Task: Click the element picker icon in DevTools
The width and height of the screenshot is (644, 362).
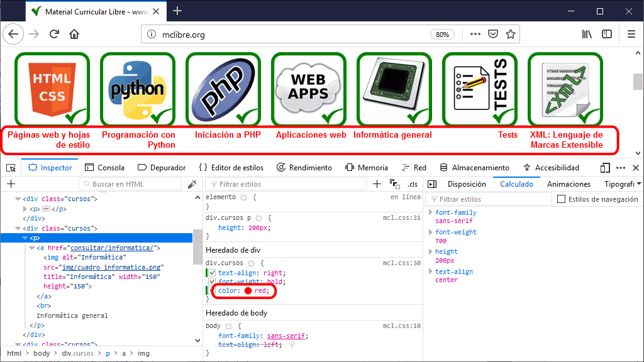Action: pos(11,168)
